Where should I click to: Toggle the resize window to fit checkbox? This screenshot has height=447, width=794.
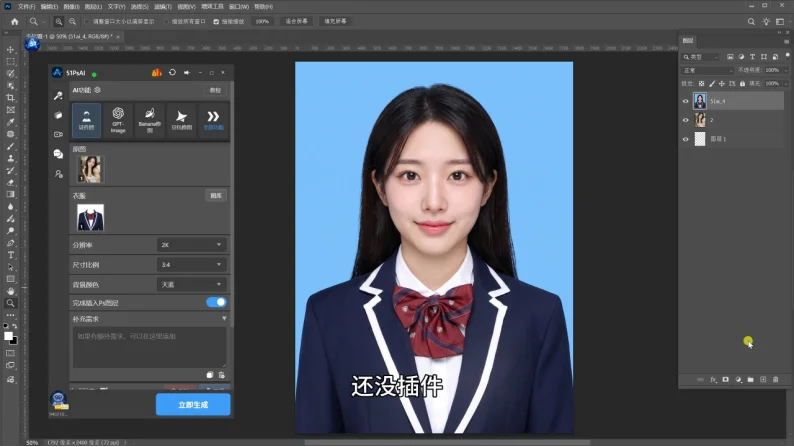pos(87,22)
